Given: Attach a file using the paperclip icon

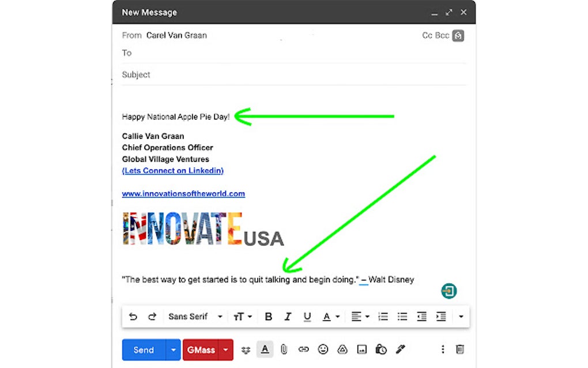Looking at the screenshot, I should point(284,349).
